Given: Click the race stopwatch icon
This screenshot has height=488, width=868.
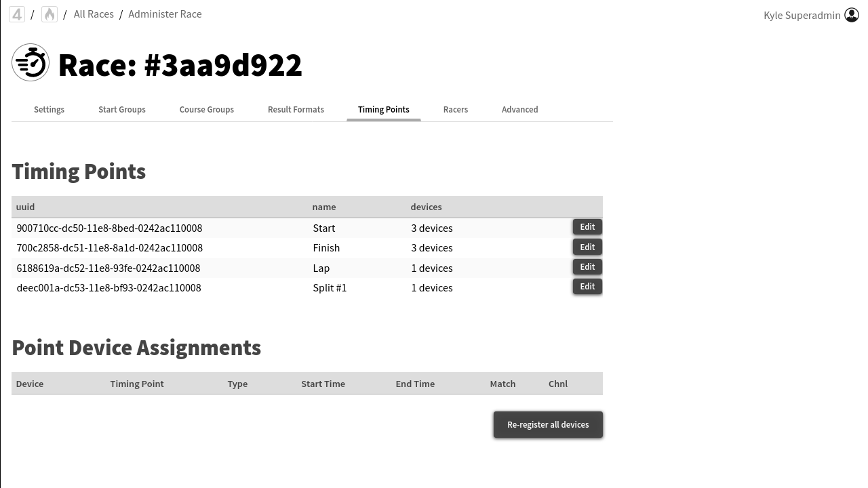Looking at the screenshot, I should [31, 63].
